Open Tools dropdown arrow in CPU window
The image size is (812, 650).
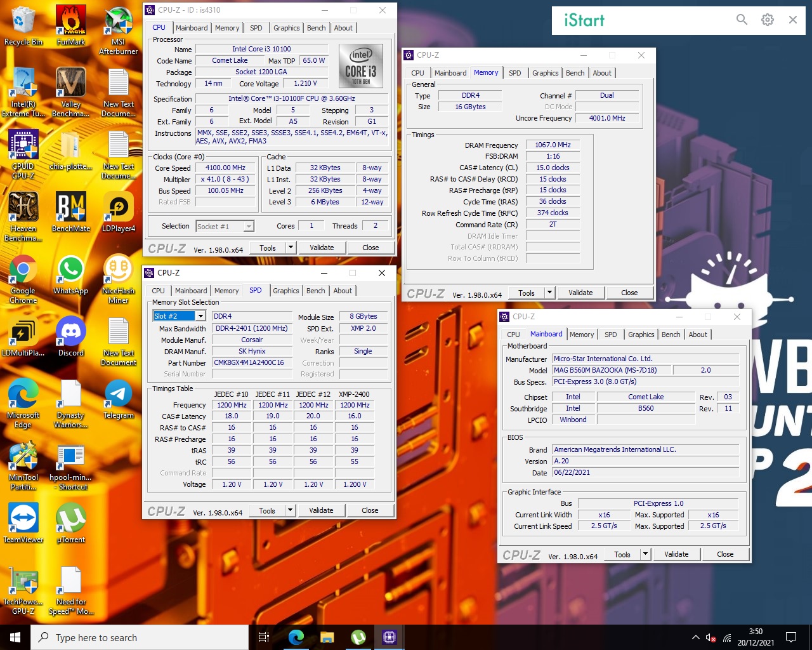click(291, 248)
